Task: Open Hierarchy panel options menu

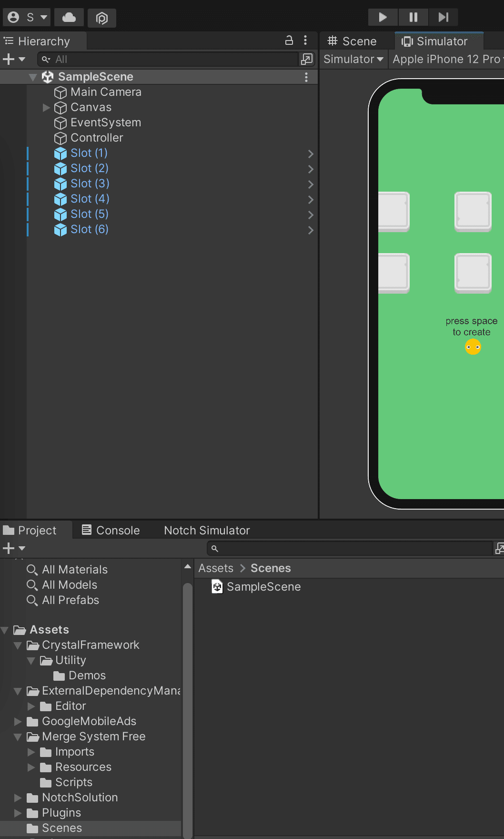Action: 305,41
